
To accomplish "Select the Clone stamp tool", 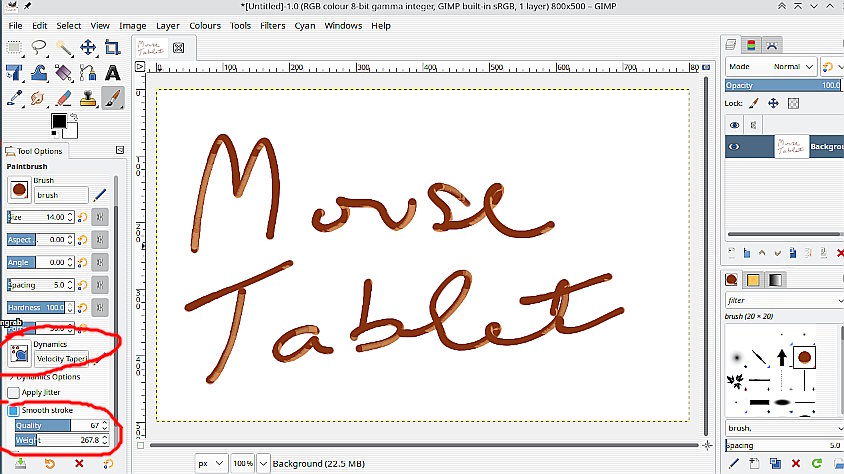I will (x=88, y=98).
